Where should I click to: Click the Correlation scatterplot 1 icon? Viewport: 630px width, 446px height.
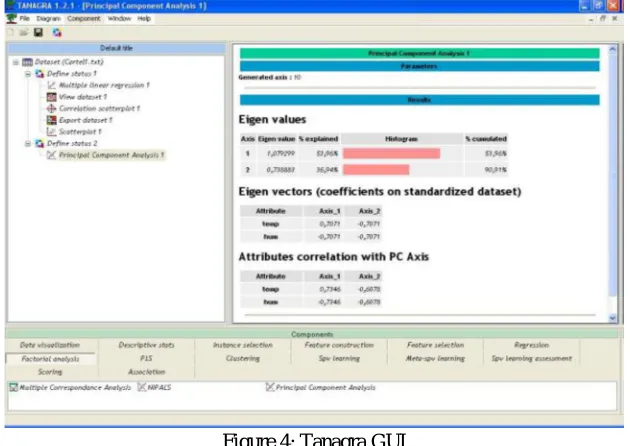(x=51, y=108)
